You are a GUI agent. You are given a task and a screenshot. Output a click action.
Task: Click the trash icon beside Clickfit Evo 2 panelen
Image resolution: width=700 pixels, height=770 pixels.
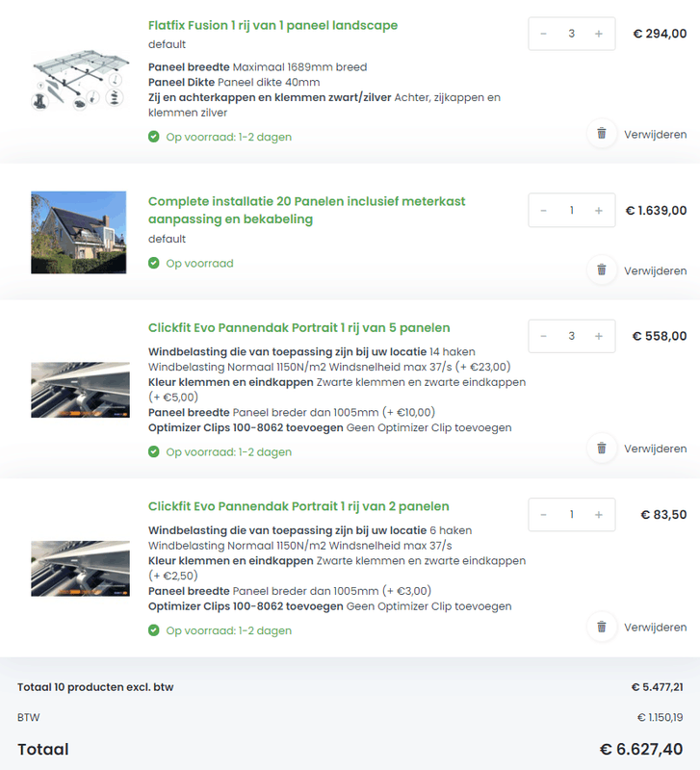click(x=602, y=627)
